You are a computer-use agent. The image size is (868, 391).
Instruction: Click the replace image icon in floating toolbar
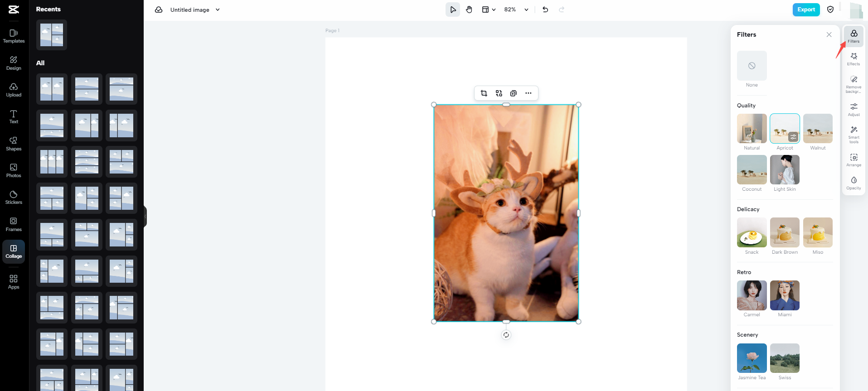click(x=499, y=93)
